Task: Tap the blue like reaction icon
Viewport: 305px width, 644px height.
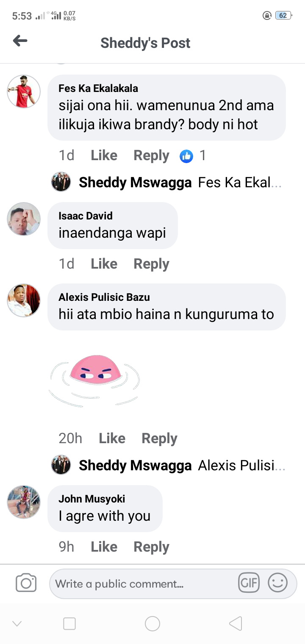Action: pos(186,156)
